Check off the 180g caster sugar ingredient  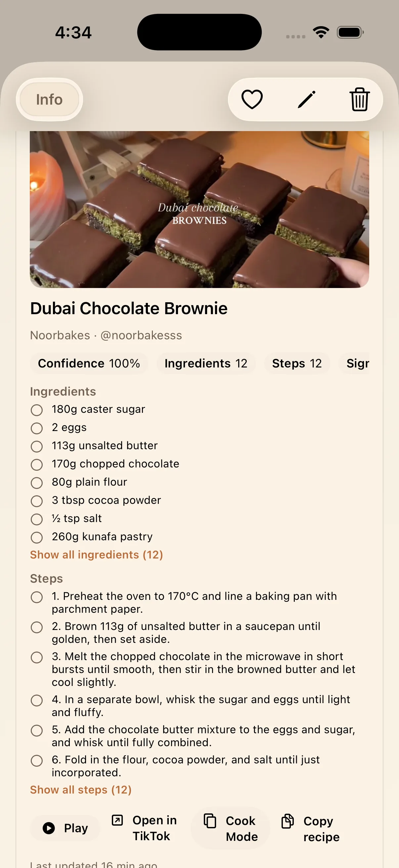[37, 410]
